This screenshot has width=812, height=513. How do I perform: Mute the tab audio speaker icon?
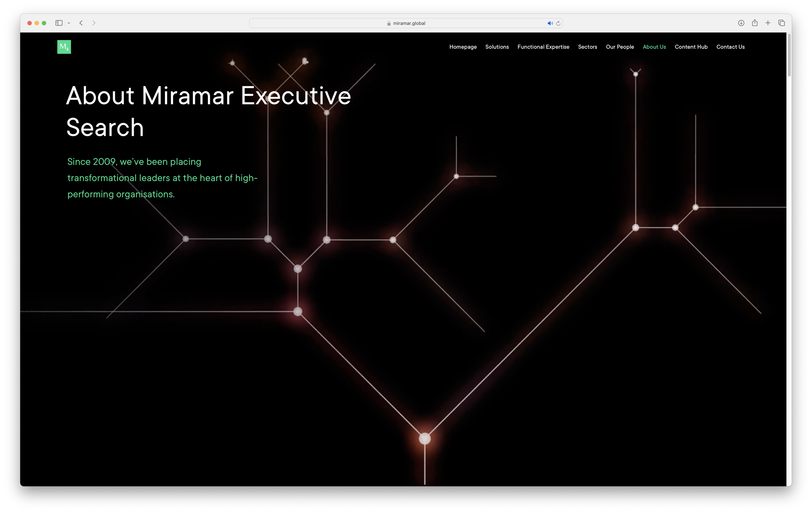tap(550, 23)
